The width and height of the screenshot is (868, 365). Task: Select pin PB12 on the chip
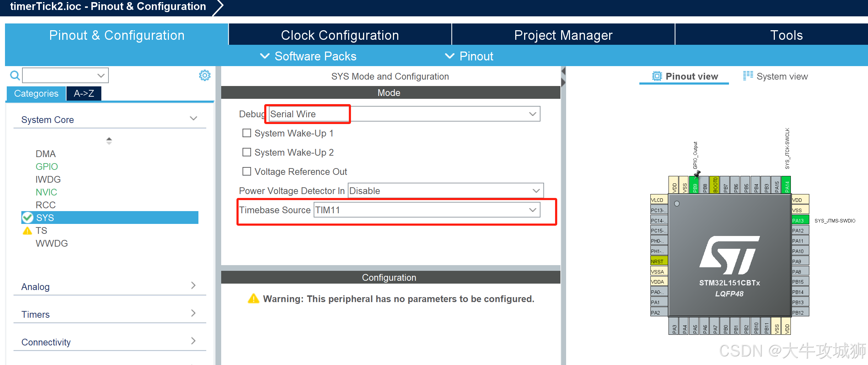[x=800, y=312]
